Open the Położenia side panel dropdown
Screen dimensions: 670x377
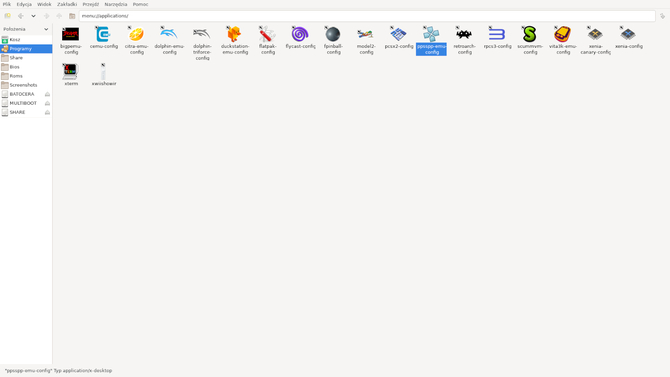point(26,29)
